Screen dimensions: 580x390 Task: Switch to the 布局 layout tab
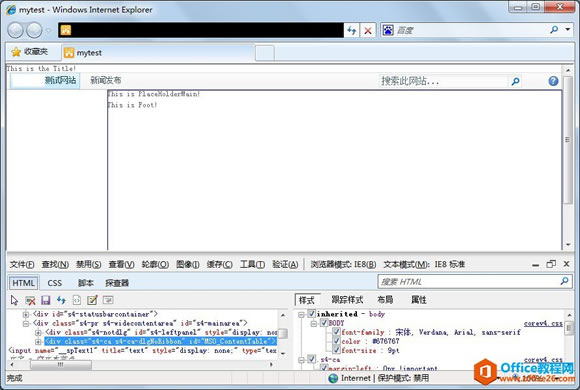coord(385,300)
